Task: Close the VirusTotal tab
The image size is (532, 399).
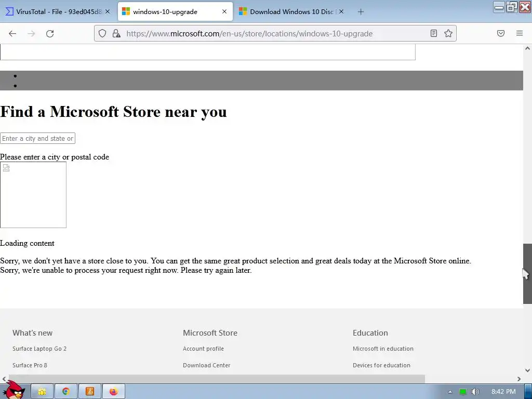Action: [x=108, y=11]
